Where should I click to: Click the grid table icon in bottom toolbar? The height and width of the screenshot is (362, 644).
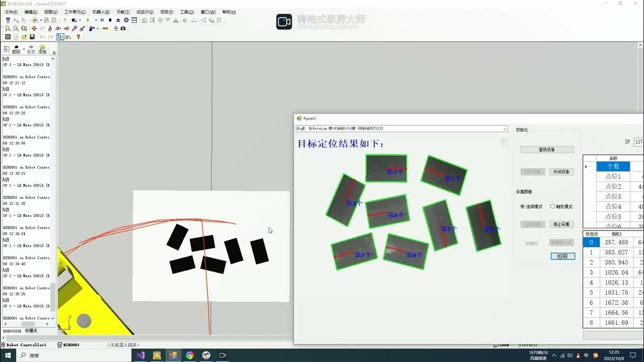[8, 37]
